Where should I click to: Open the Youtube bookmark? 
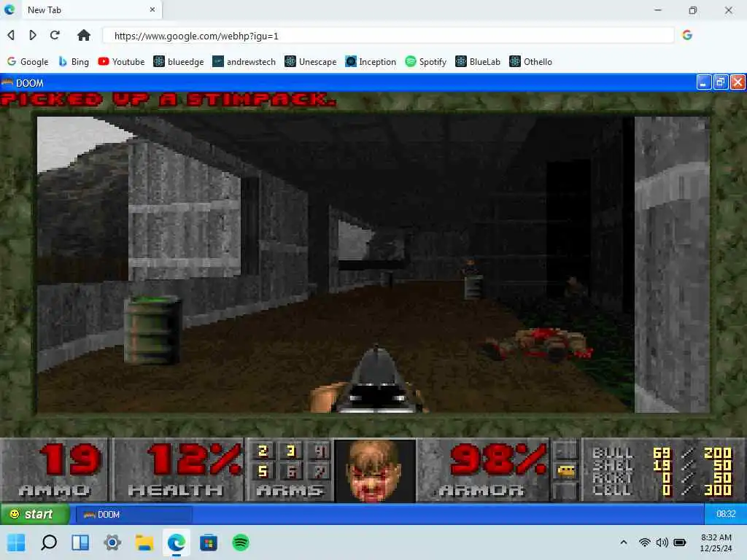121,62
